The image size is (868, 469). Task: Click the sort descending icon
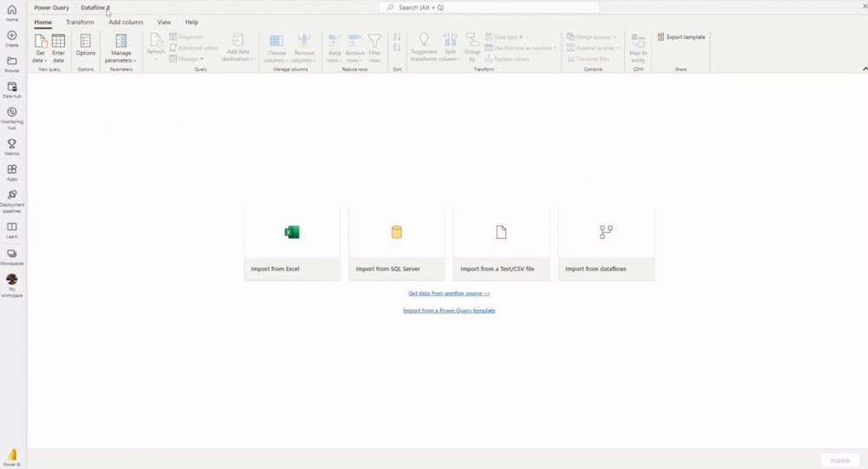click(x=397, y=48)
